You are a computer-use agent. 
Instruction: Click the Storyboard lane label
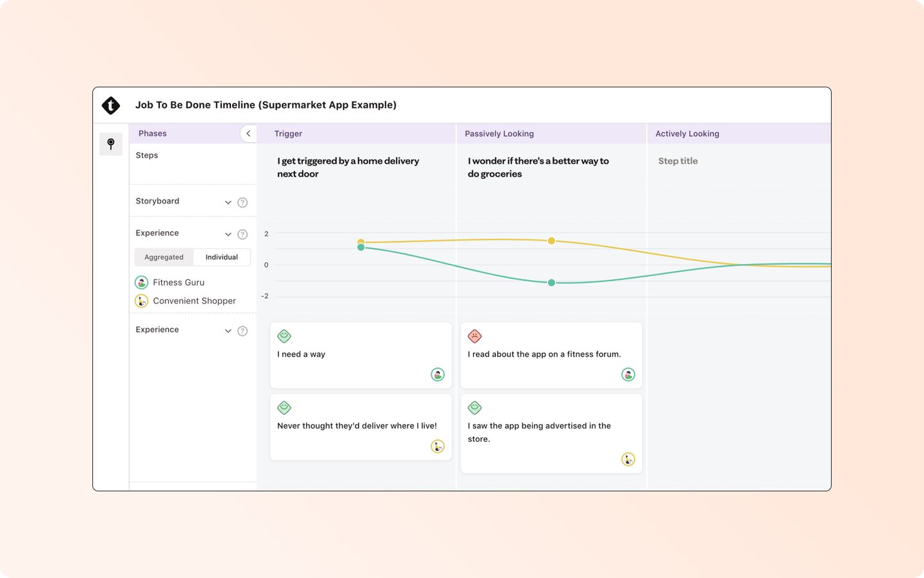point(157,201)
